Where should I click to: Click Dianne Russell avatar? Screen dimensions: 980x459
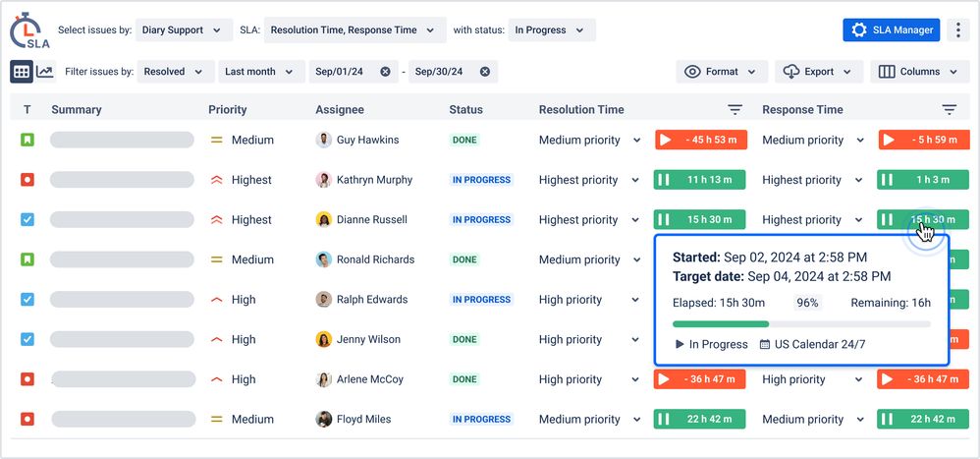coord(323,220)
